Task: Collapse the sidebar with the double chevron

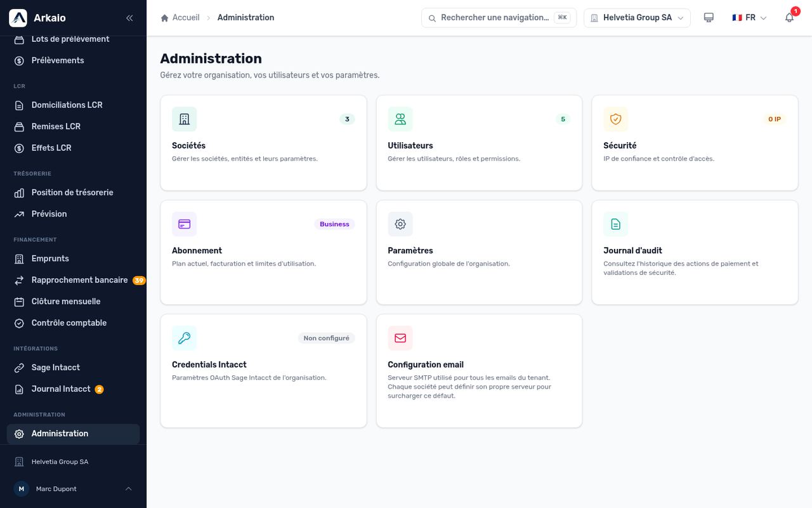Action: pos(129,18)
